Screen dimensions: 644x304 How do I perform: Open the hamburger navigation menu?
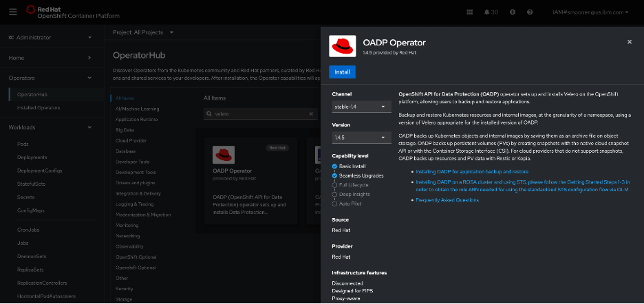(13, 12)
